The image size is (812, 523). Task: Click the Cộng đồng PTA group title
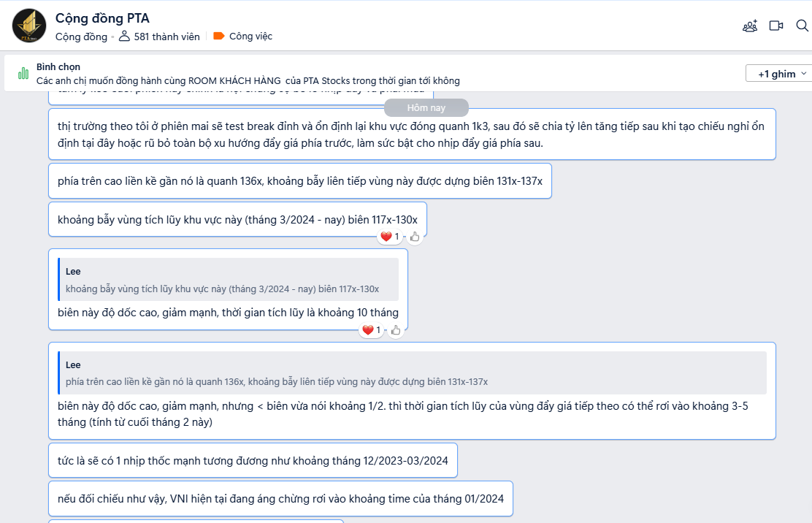click(x=102, y=18)
